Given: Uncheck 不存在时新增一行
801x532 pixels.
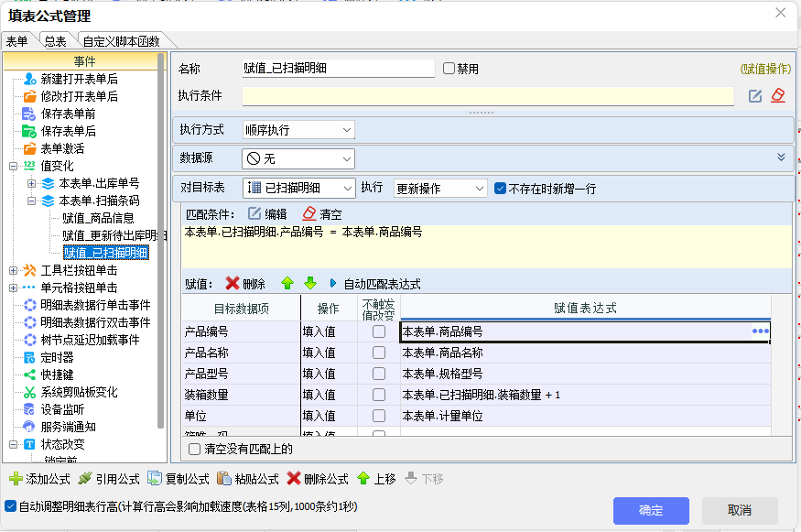Looking at the screenshot, I should coord(500,189).
